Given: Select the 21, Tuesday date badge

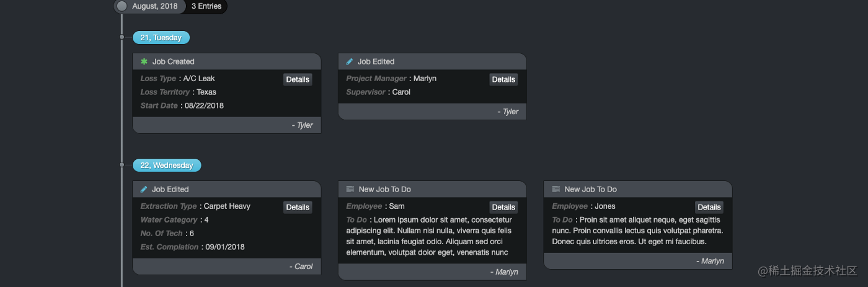Looking at the screenshot, I should tap(161, 38).
